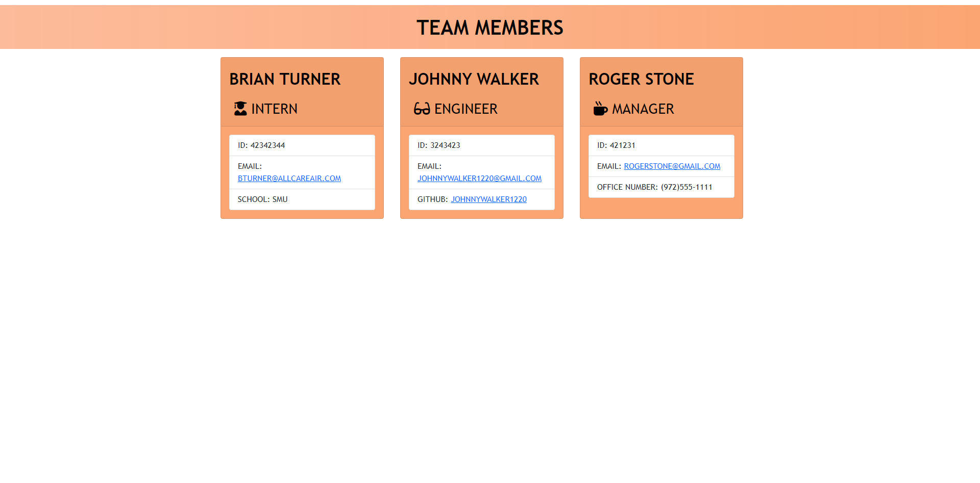
Task: Click the ENGINEER role label
Action: (465, 109)
